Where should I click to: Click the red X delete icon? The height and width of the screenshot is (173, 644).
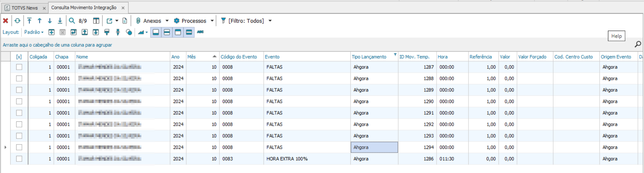(5, 21)
